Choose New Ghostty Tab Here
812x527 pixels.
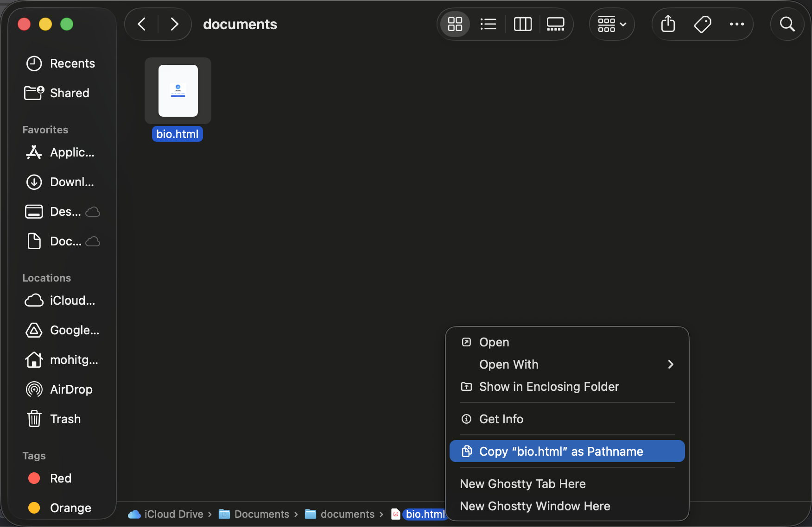click(523, 484)
